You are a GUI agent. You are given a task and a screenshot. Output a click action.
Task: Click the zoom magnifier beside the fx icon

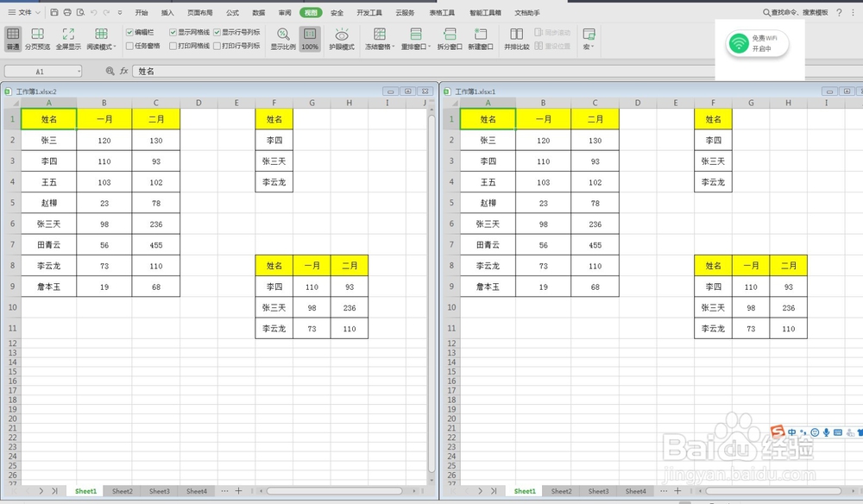110,71
